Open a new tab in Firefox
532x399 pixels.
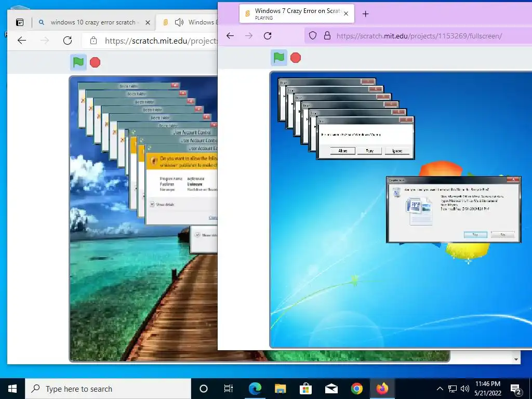click(365, 14)
